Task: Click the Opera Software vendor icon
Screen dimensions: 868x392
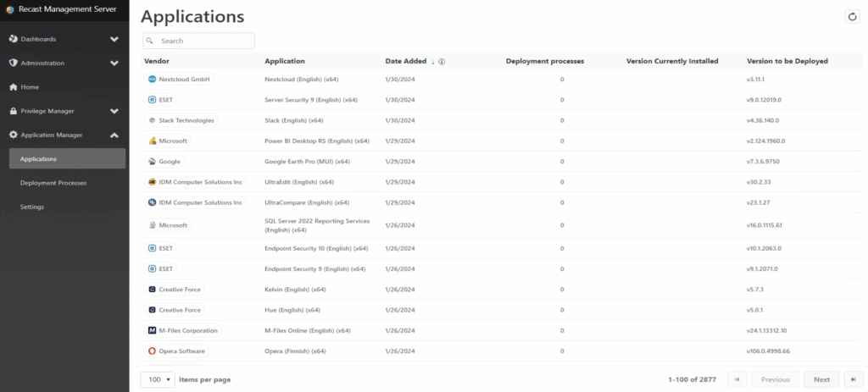Action: coord(153,351)
